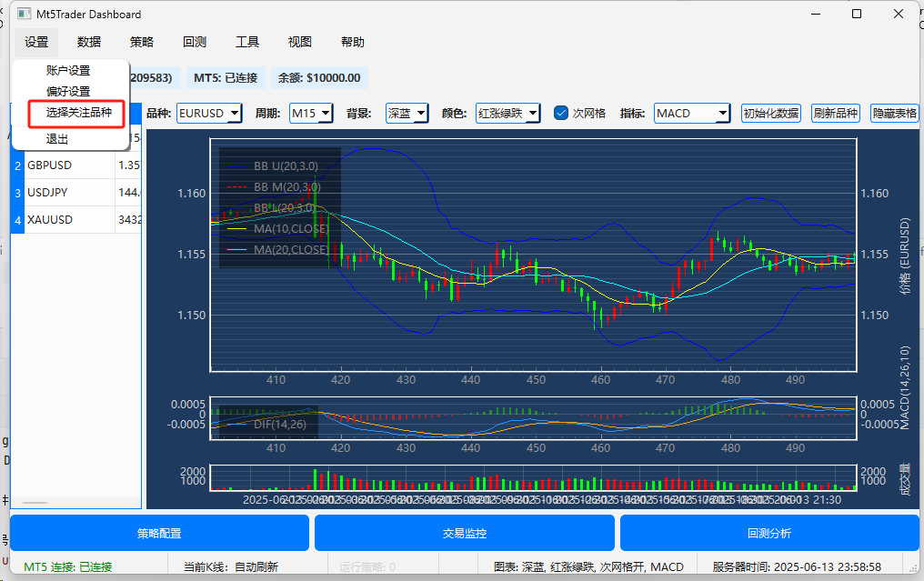Click the MT5 连接: 已连接 status bar entry
This screenshot has width=924, height=581.
click(68, 566)
